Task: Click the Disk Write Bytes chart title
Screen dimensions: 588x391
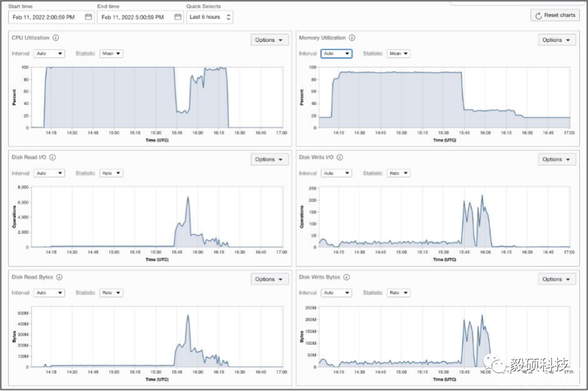Action: [x=320, y=277]
